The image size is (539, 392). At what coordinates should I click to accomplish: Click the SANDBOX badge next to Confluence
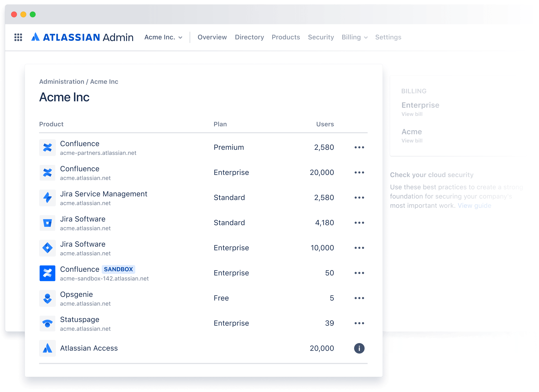[119, 269]
